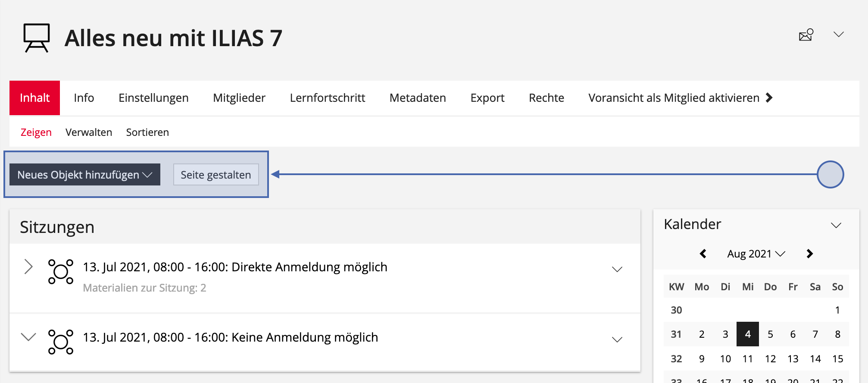Click session icon for Direkte Anmeldung möglich
Viewport: 868px width, 383px height.
pyautogui.click(x=60, y=272)
